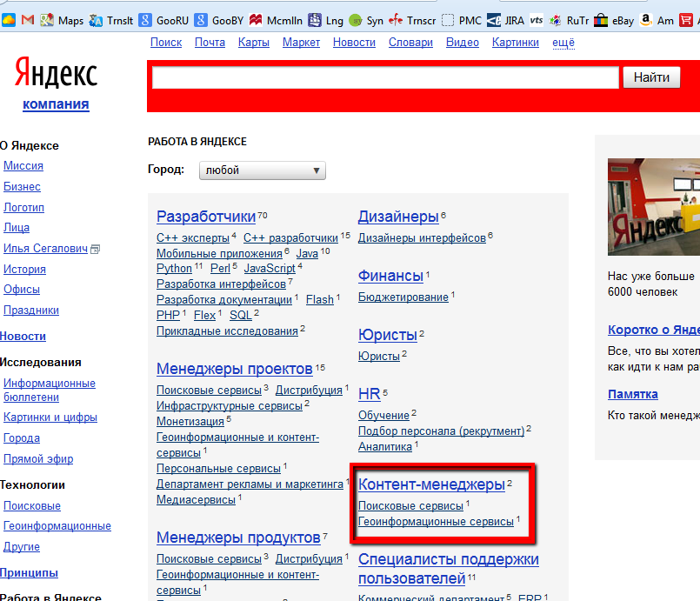700x601 pixels.
Task: Open the Контент-менеджеры vacancy category
Action: click(431, 484)
